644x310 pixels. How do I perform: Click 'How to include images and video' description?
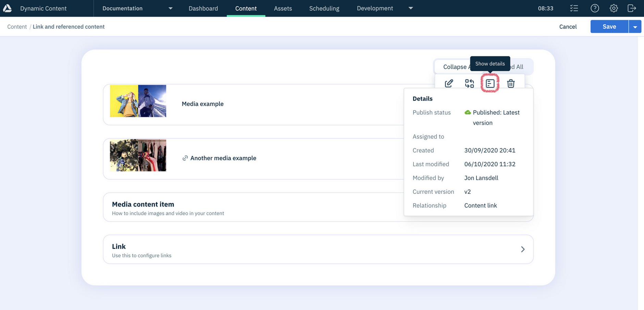[168, 213]
